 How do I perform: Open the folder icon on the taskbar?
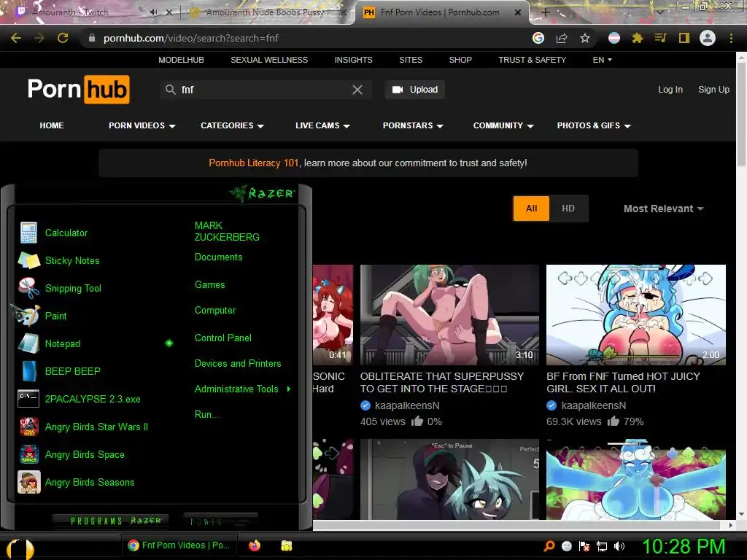tap(286, 545)
